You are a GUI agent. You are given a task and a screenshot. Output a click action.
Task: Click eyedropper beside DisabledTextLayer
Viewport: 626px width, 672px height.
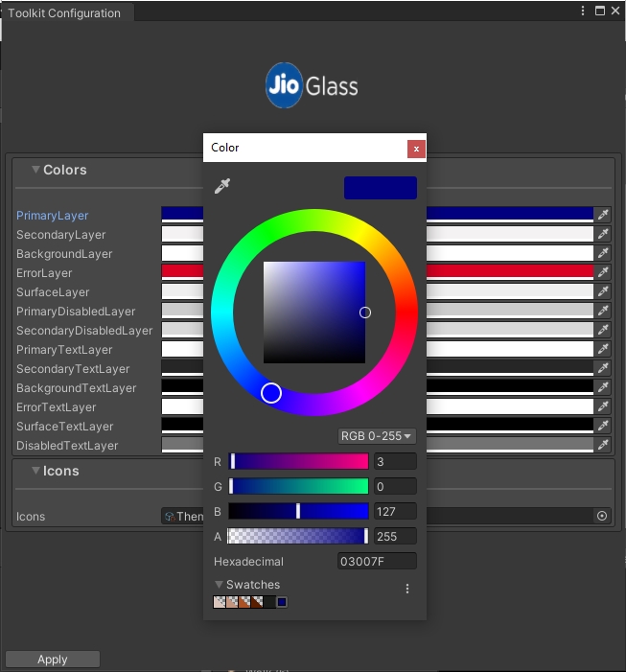(603, 445)
